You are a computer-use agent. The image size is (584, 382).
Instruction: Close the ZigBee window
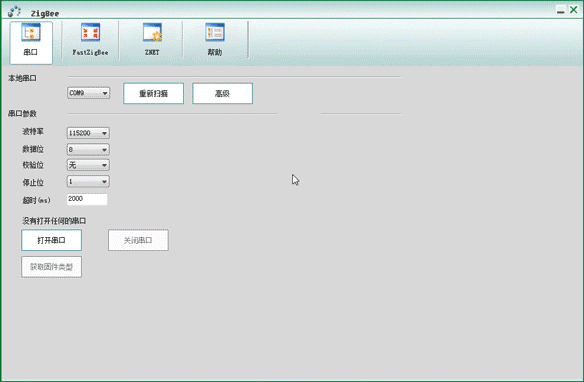(574, 10)
